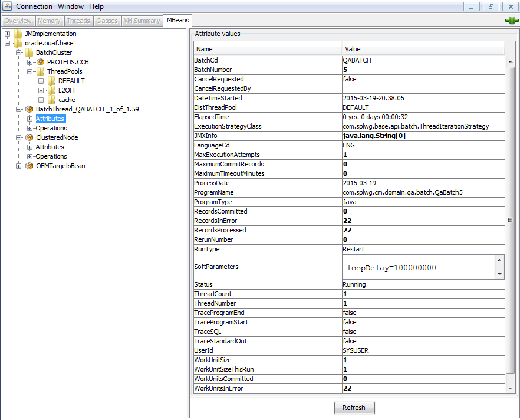Switch to the Memory tab
The height and width of the screenshot is (420, 520).
click(x=49, y=19)
